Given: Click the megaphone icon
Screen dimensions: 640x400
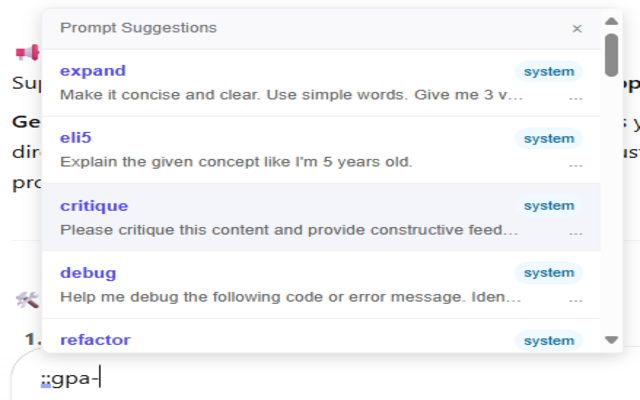Looking at the screenshot, I should click(x=27, y=51).
